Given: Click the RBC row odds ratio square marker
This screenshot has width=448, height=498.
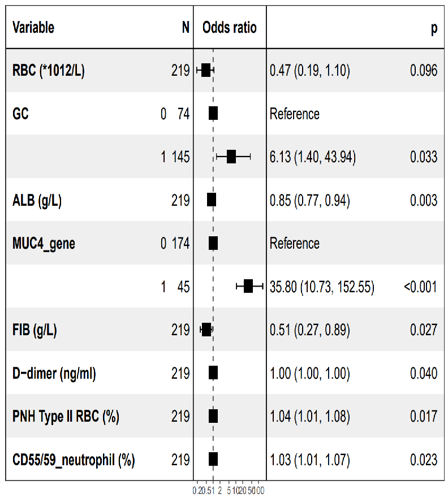Looking at the screenshot, I should (x=205, y=70).
